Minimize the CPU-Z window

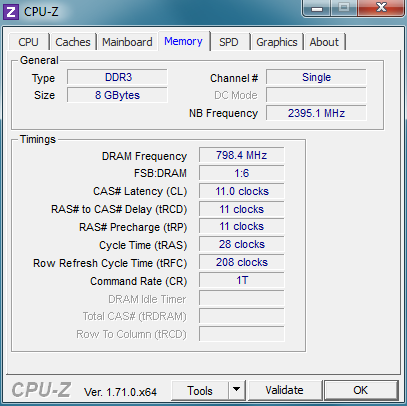(x=317, y=8)
